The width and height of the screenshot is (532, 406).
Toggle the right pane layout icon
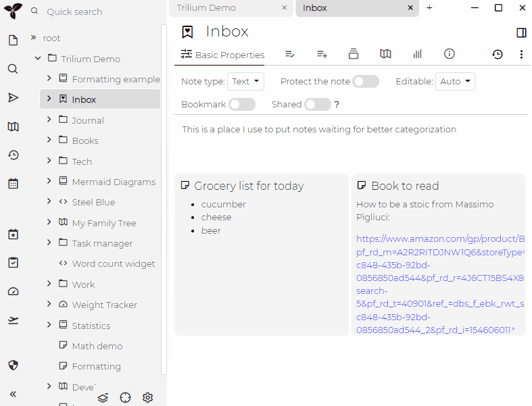click(521, 32)
